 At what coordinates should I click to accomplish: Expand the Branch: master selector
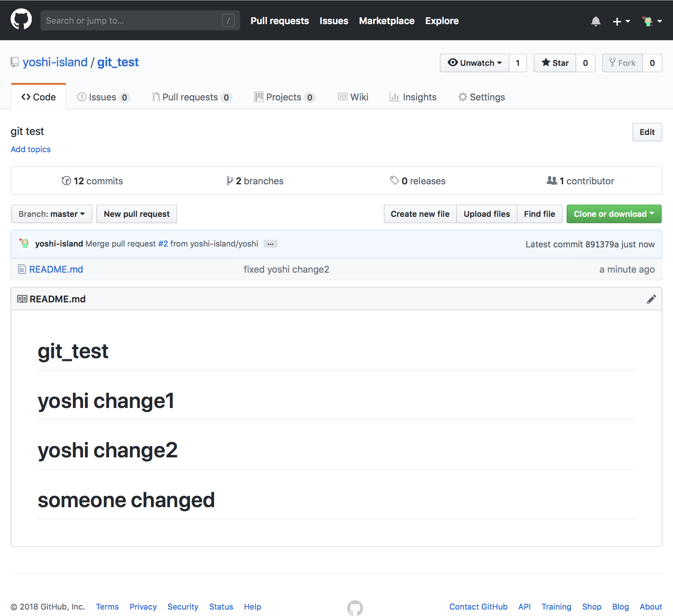tap(52, 214)
